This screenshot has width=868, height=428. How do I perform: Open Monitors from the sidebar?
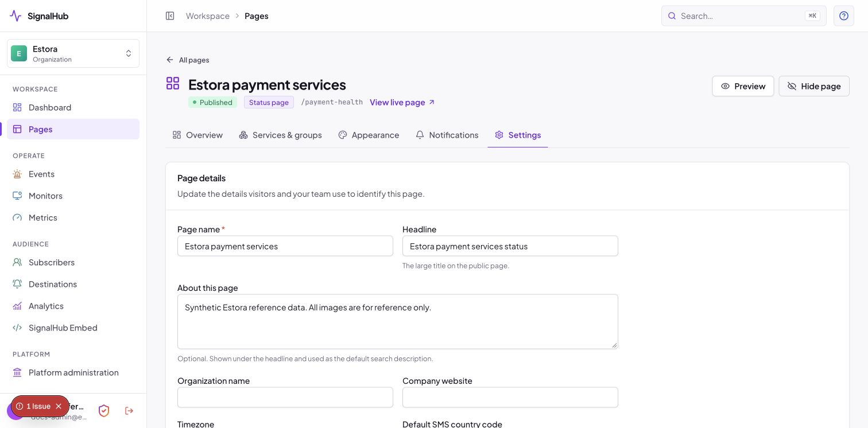click(73, 196)
